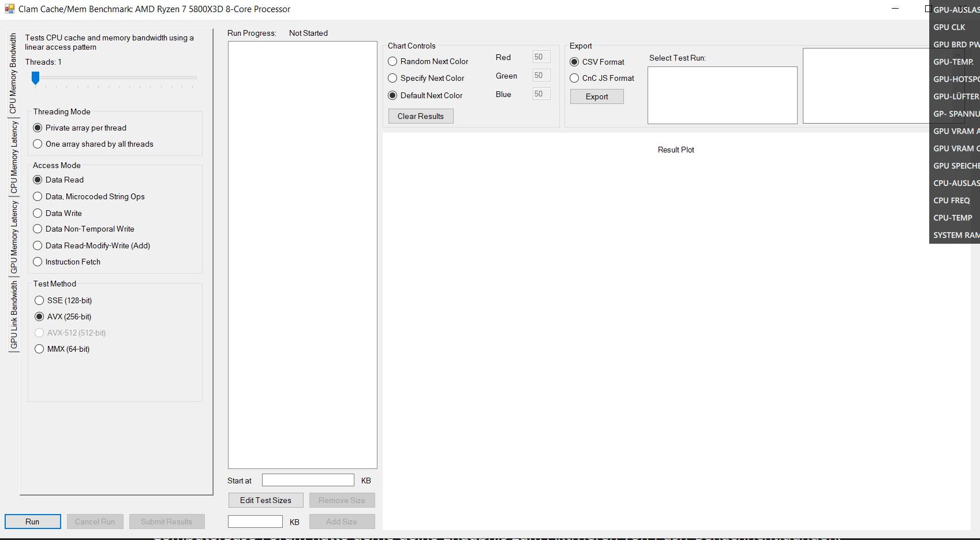The width and height of the screenshot is (980, 540).
Task: Select CnC JS Format export option
Action: [x=602, y=78]
